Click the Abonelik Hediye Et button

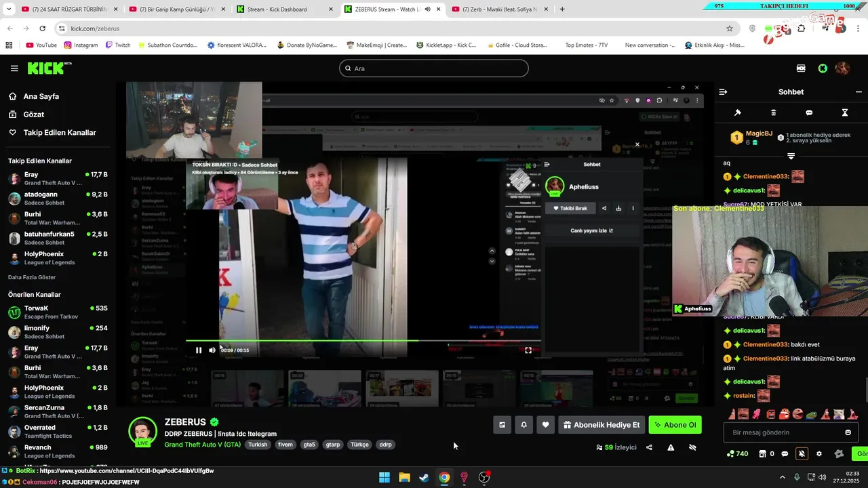tap(601, 425)
